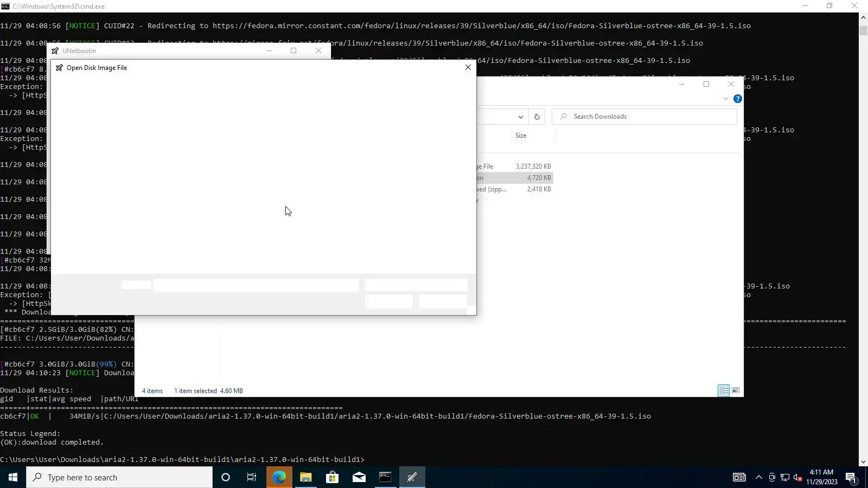Minimize the cmd.exe window
Screen dimensions: 868x488
[x=805, y=6]
